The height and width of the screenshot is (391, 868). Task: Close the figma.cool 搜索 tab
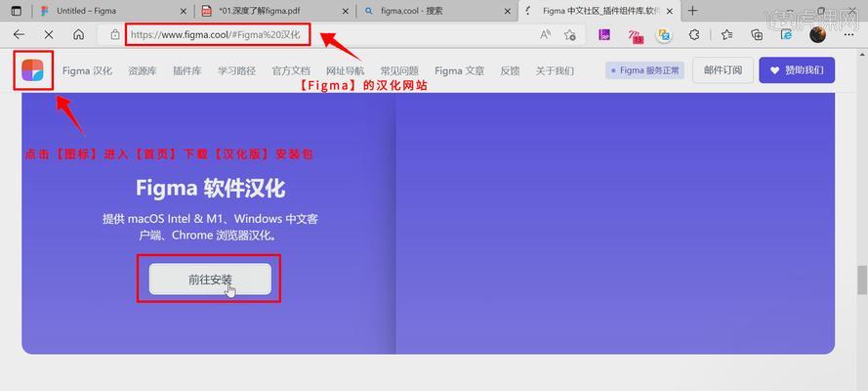point(507,11)
